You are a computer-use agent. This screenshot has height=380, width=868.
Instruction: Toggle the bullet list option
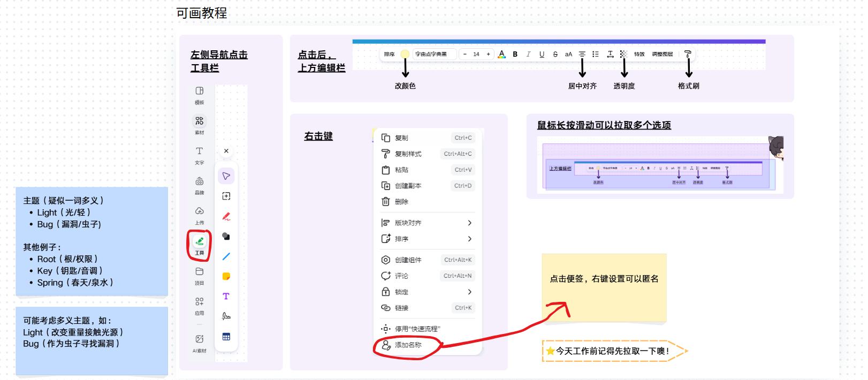pyautogui.click(x=595, y=54)
